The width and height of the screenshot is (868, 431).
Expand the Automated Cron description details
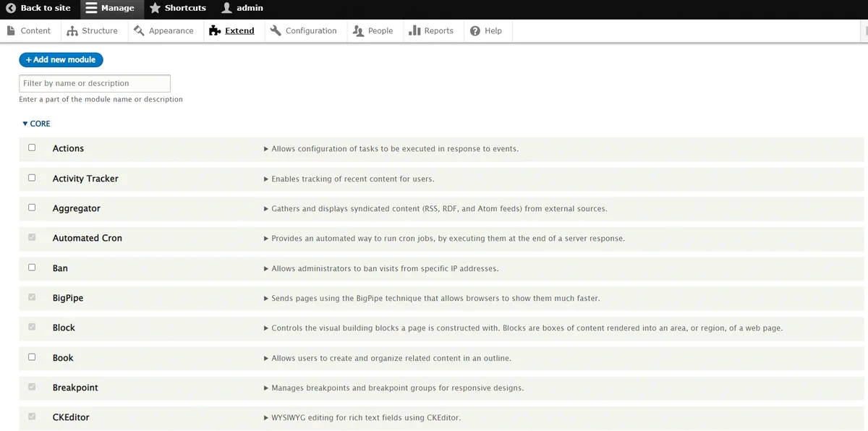(444, 239)
